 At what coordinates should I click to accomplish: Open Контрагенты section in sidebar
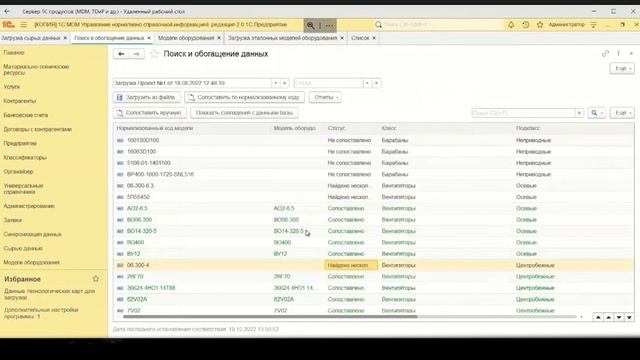[20, 101]
